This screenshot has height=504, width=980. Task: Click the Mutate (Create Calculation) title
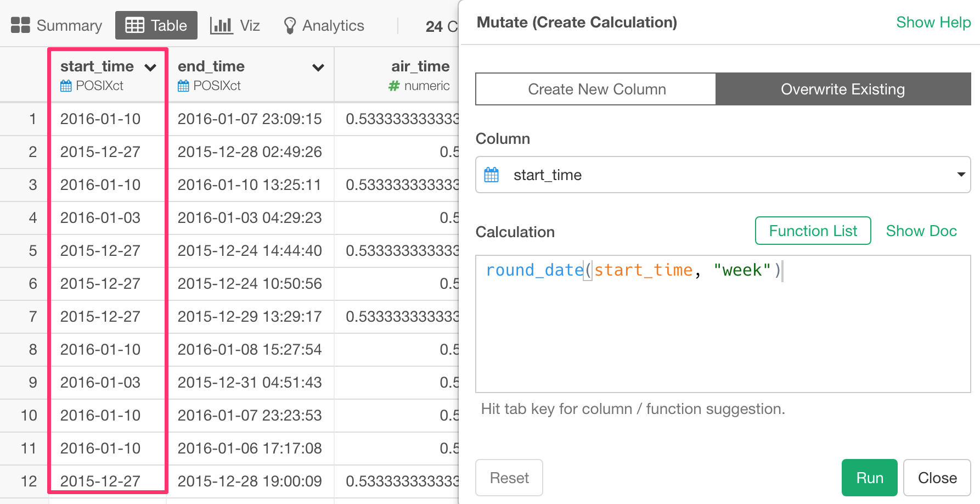point(577,22)
